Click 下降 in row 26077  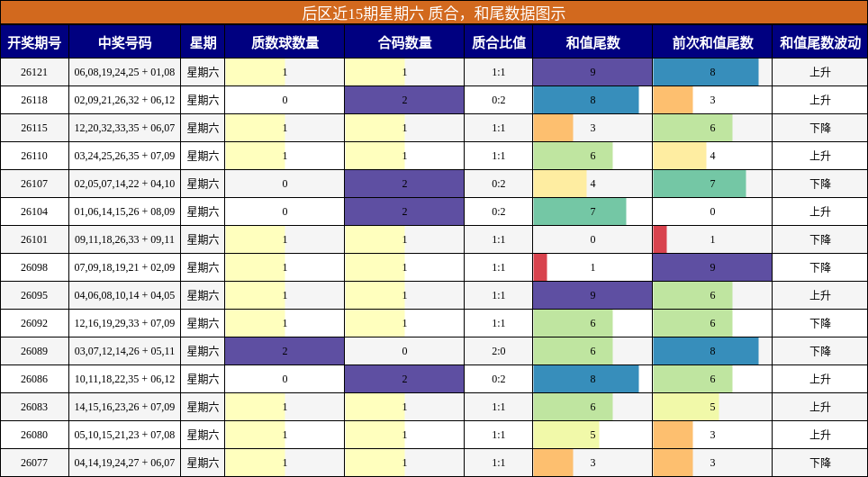[820, 463]
